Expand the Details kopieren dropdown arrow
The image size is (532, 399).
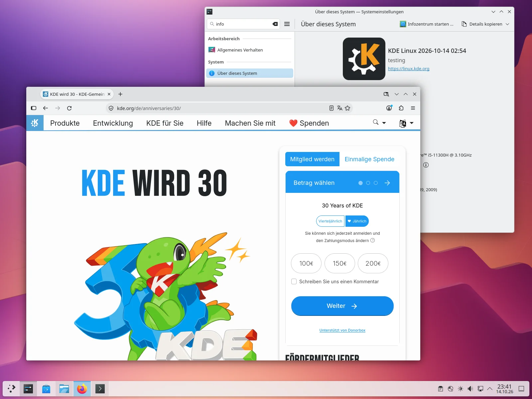coord(507,24)
